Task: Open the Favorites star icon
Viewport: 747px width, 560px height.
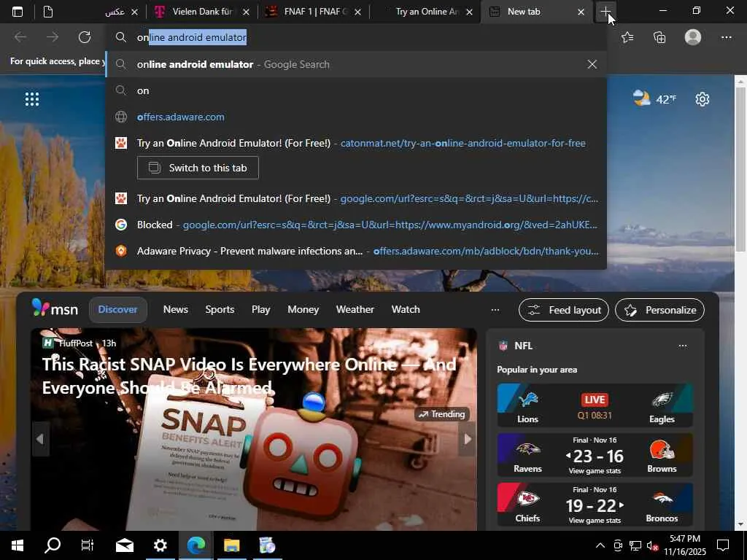Action: 627,37
